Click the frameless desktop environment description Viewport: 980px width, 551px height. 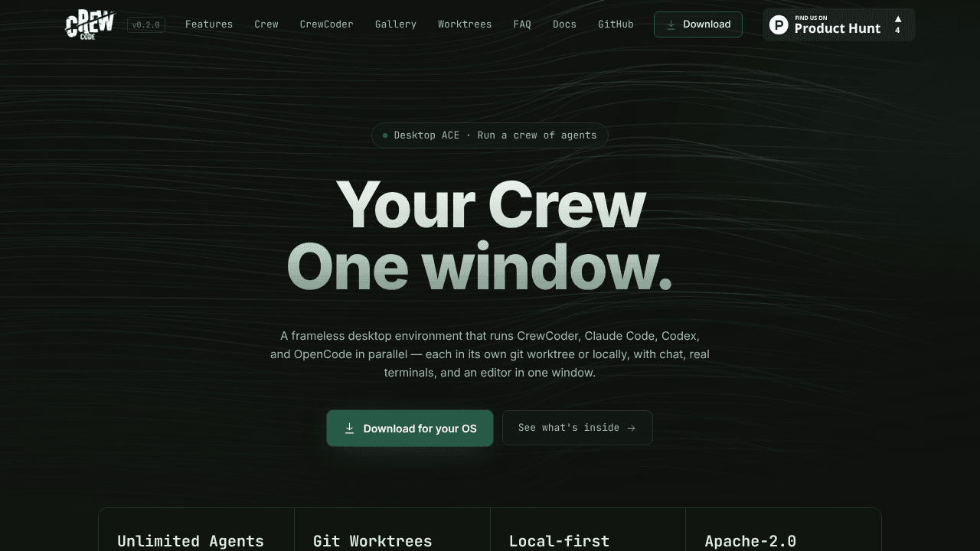(x=490, y=354)
